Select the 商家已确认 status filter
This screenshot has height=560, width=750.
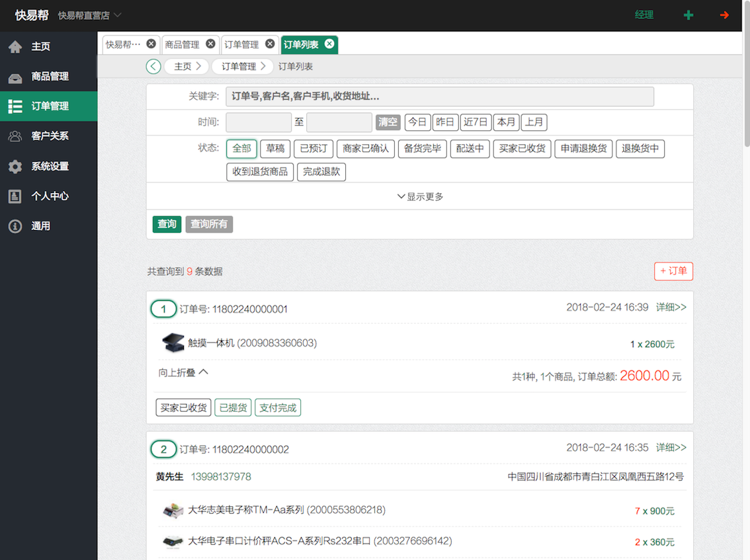tap(366, 149)
